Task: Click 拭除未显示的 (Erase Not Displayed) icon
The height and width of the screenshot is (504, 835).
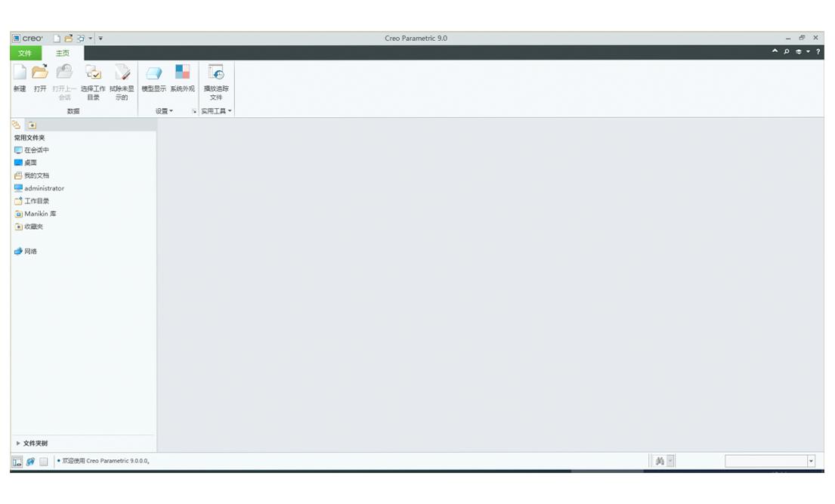Action: [122, 73]
